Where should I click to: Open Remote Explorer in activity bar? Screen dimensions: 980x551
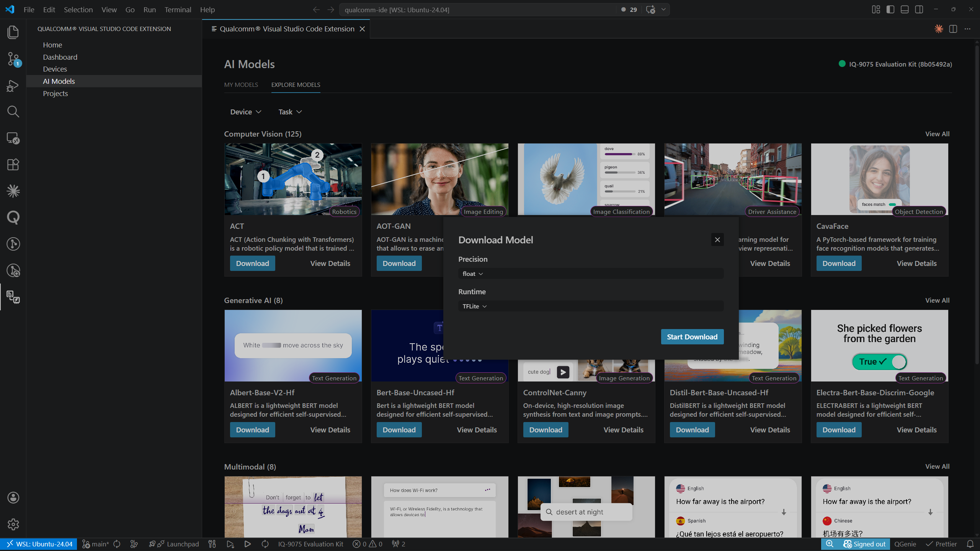click(x=13, y=138)
